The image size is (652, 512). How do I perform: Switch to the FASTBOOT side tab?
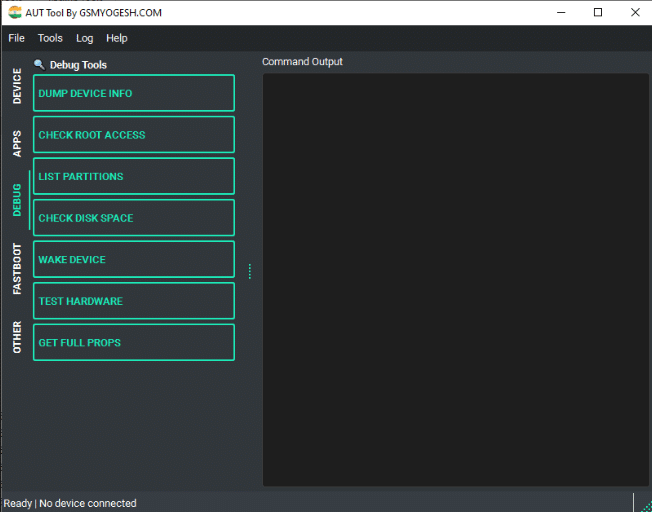click(x=17, y=269)
